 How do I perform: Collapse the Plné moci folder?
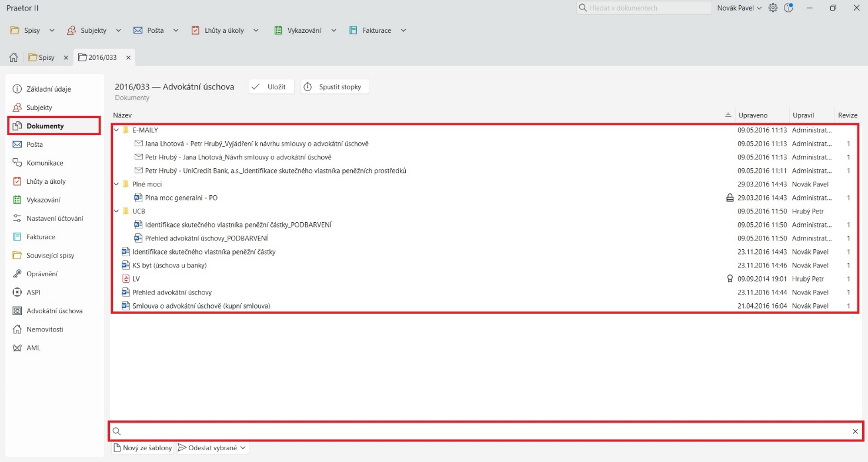(x=116, y=184)
